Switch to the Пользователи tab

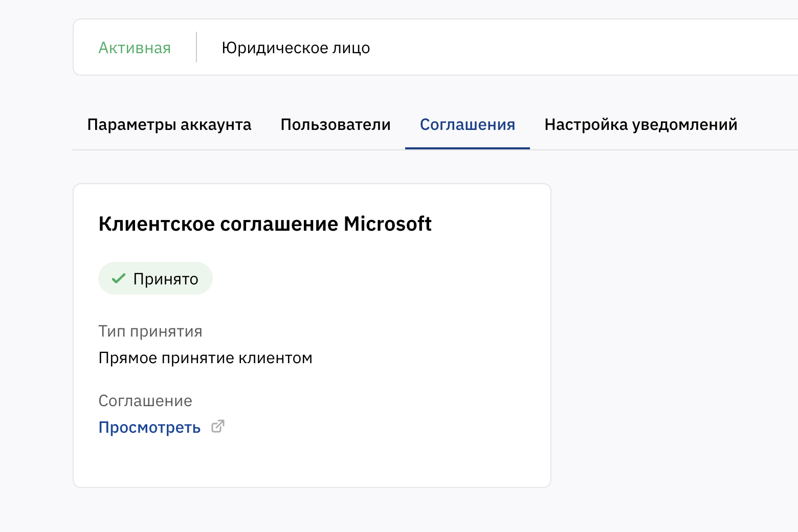[x=336, y=124]
